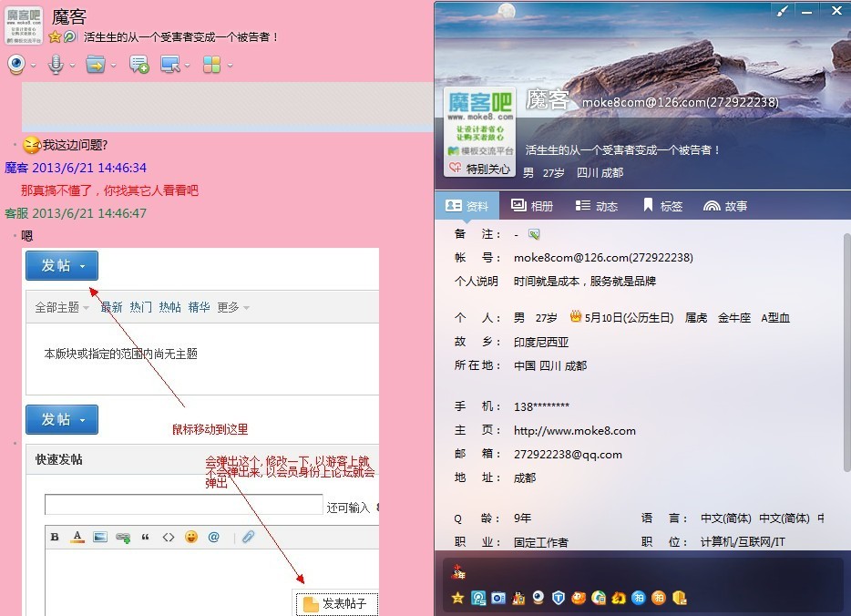Screen dimensions: 851x616
Task: Click the yellow Qzone star in chat header
Action: point(55,37)
